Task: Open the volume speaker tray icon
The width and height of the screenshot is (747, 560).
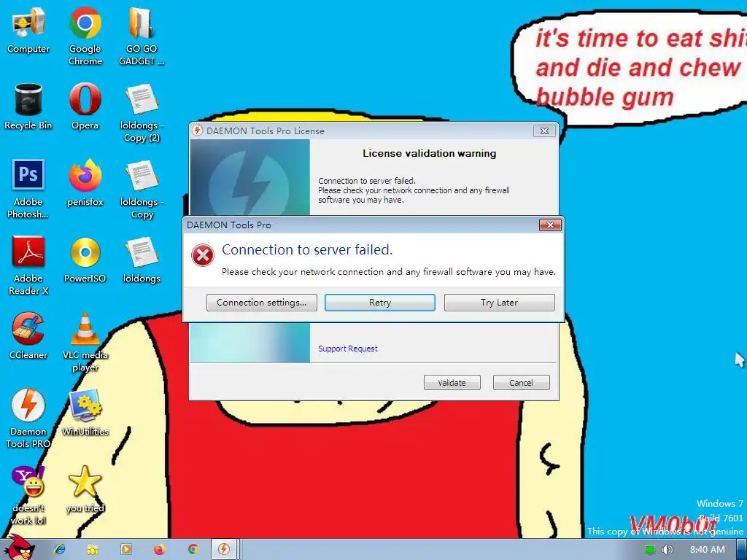Action: click(x=667, y=550)
